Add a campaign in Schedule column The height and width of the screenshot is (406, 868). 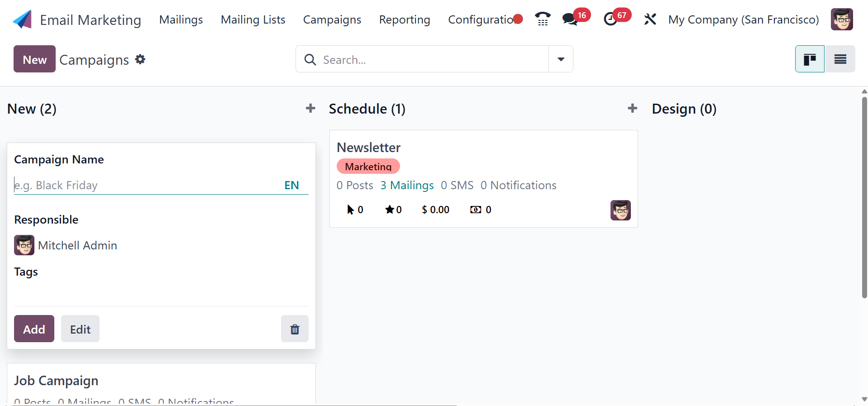tap(632, 108)
